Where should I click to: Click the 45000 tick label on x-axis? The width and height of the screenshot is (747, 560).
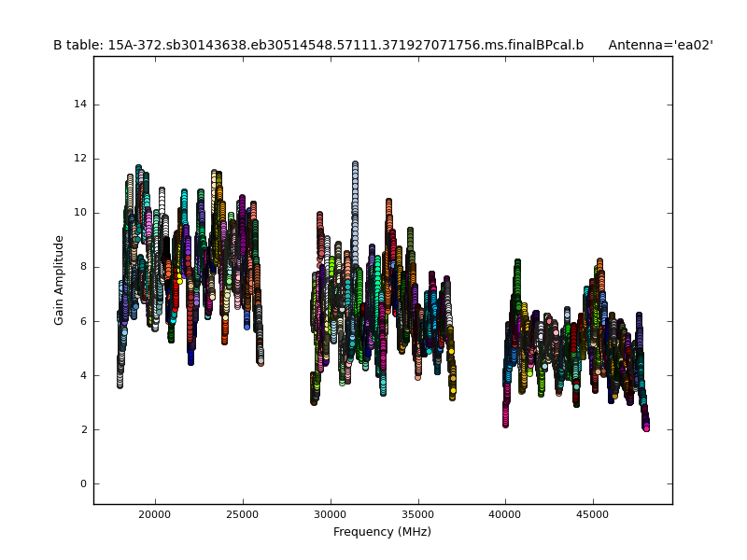[x=593, y=513]
